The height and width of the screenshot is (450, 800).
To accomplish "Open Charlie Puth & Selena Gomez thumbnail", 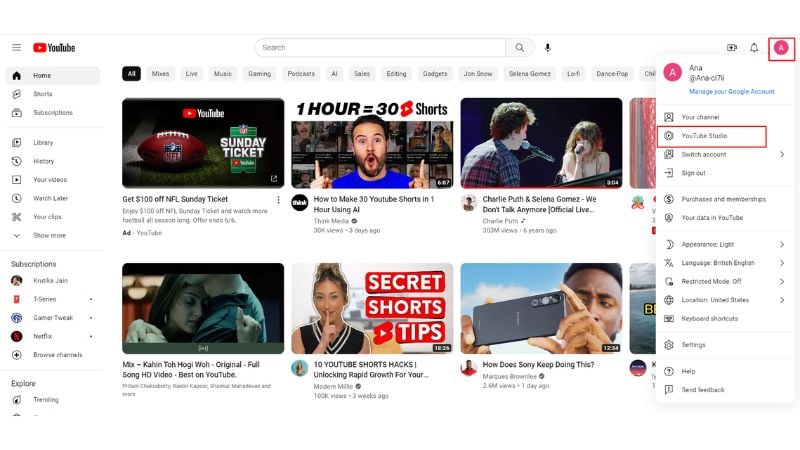I will click(x=541, y=143).
